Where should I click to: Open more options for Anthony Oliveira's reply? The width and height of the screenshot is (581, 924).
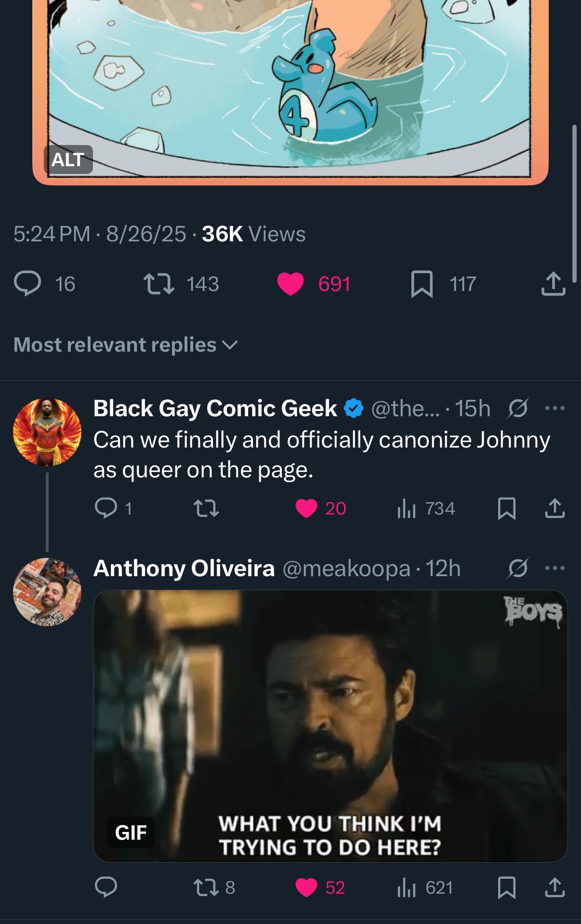555,568
